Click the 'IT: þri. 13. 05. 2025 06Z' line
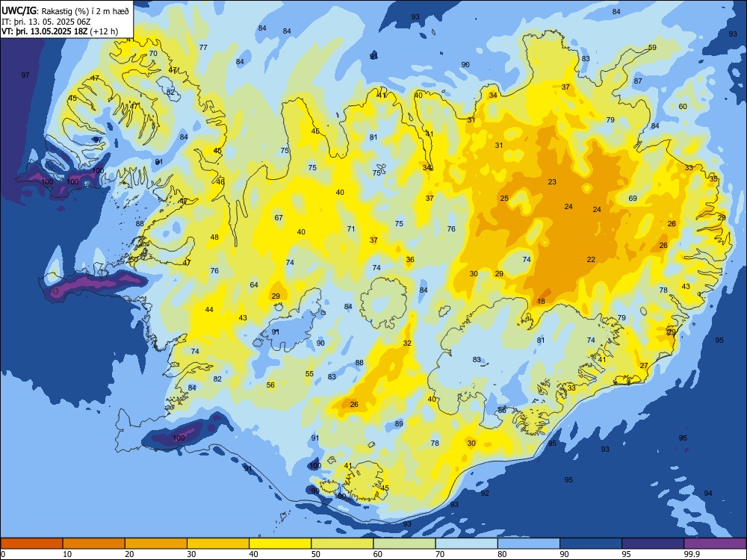Screen dimensions: 747x560 click(46, 22)
